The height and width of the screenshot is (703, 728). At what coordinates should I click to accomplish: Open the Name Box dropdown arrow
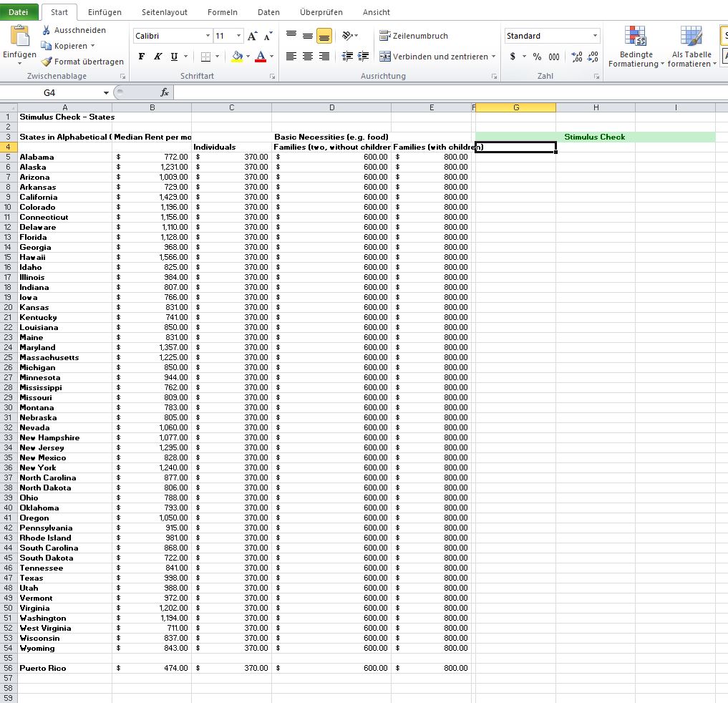pos(106,92)
